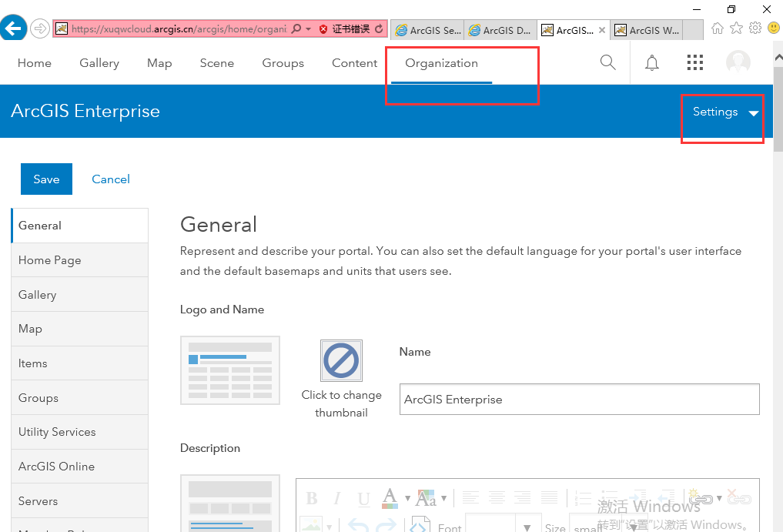Viewport: 783px width, 532px height.
Task: Insert numbered list in editor
Action: point(583,498)
